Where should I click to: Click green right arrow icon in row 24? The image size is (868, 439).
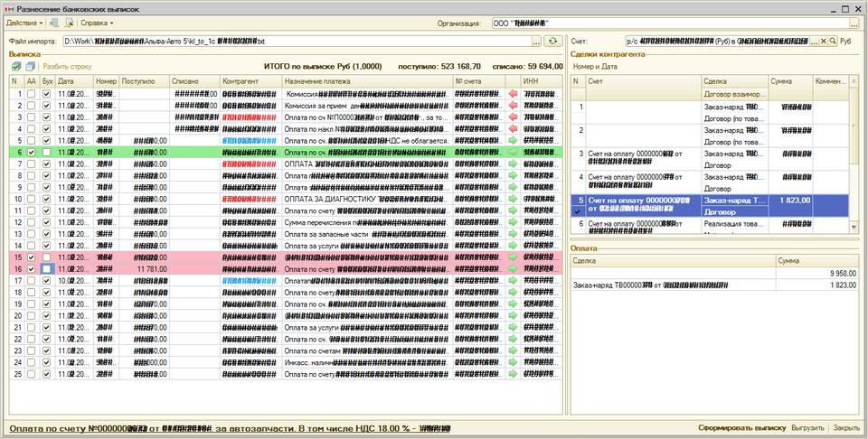[x=513, y=362]
